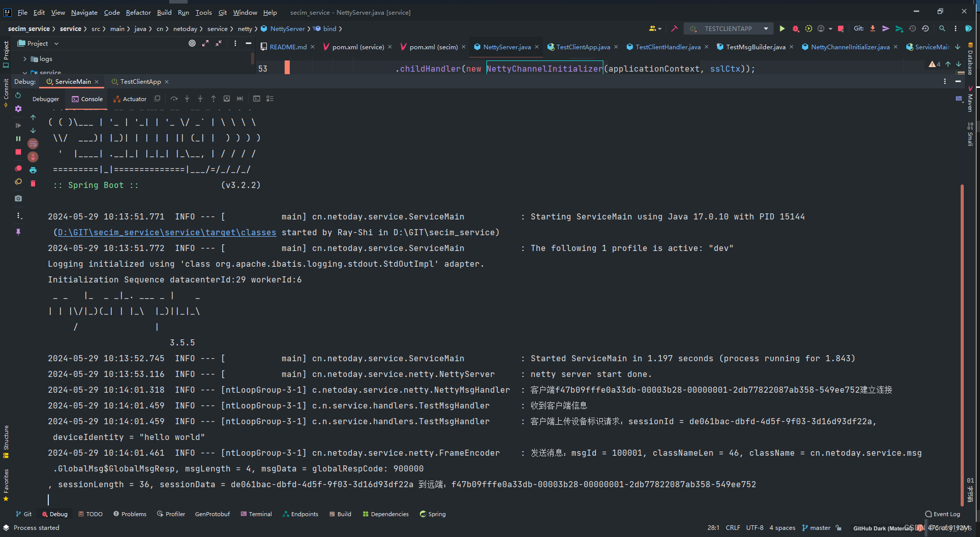Open the Endpoints tool window
Image resolution: width=980 pixels, height=537 pixels.
(300, 514)
